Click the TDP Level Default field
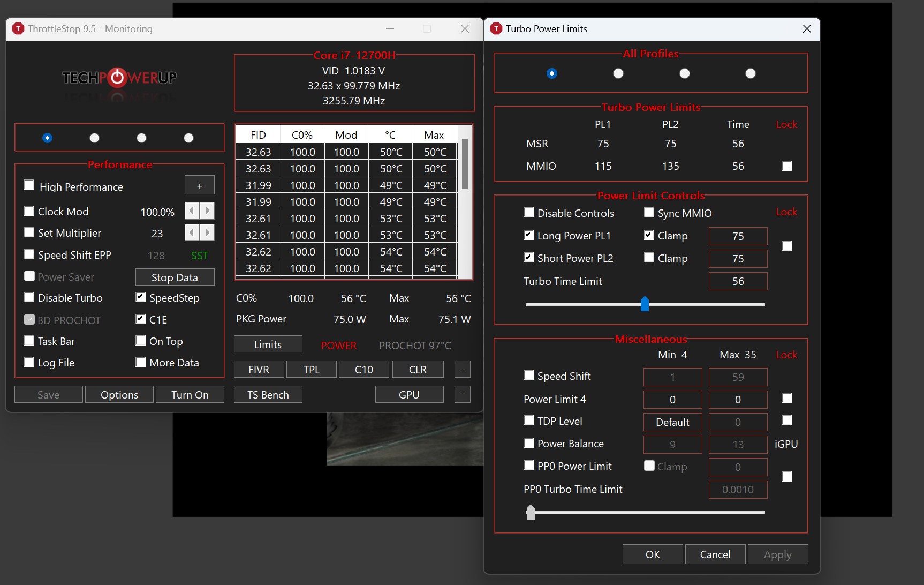Viewport: 924px width, 585px height. pyautogui.click(x=673, y=422)
